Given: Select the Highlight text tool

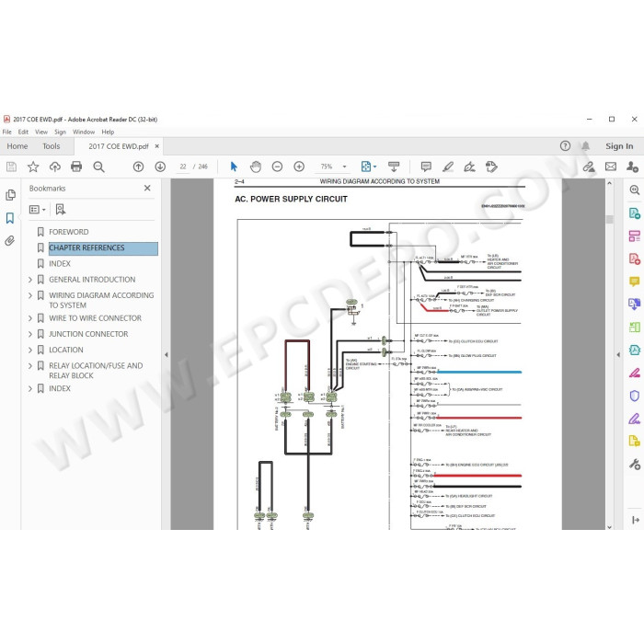Looking at the screenshot, I should point(448,167).
